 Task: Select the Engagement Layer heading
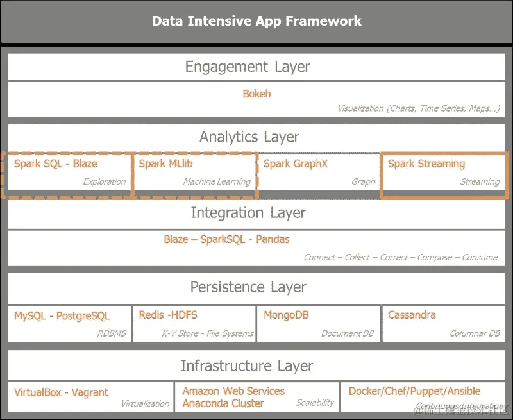(248, 67)
